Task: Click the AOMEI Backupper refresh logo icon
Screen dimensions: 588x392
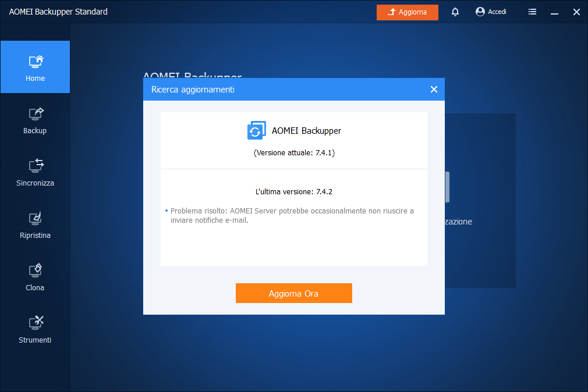Action: pos(257,130)
